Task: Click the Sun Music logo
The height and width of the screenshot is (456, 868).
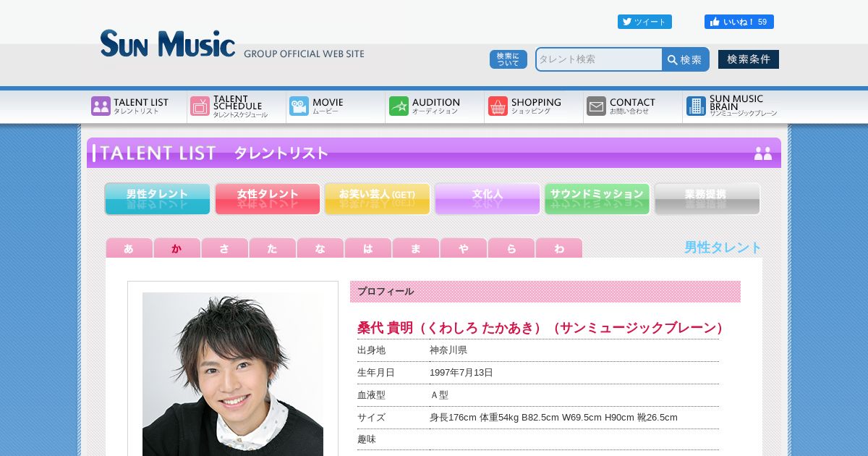Action: pyautogui.click(x=168, y=43)
